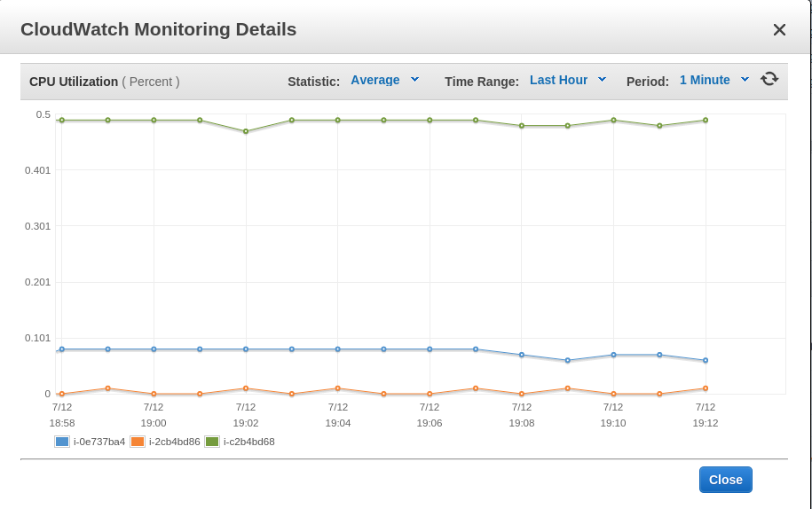Click blue data point at 19:12
The image size is (812, 509).
point(706,361)
